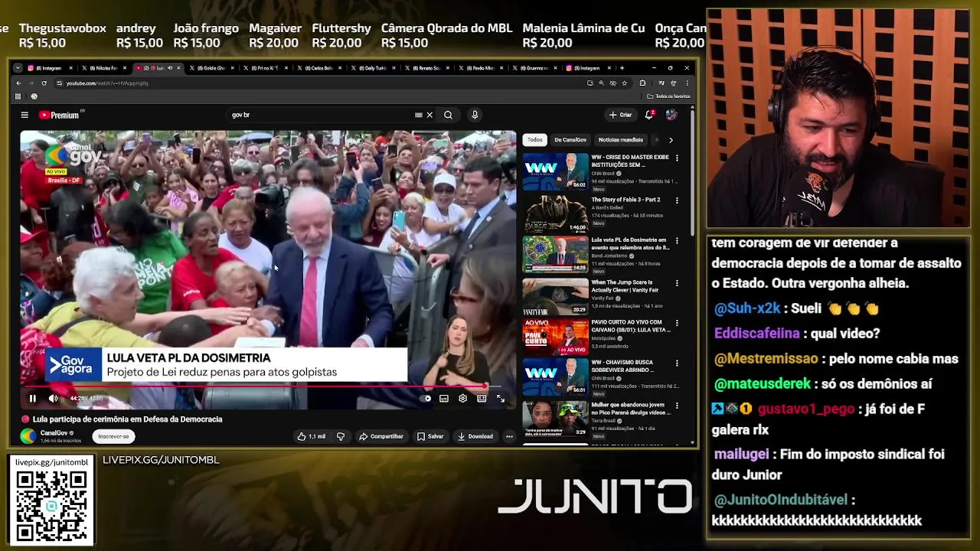
Task: Dislike the video
Action: [x=341, y=436]
